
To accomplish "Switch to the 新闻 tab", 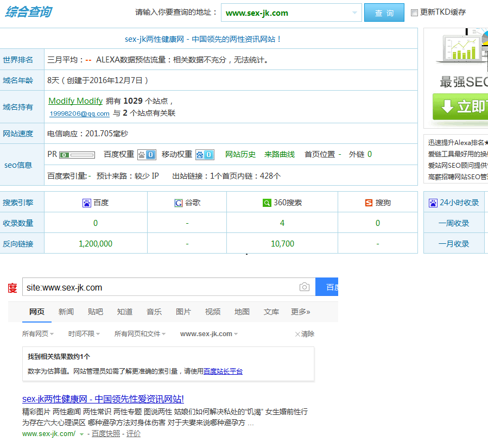I will (x=66, y=312).
